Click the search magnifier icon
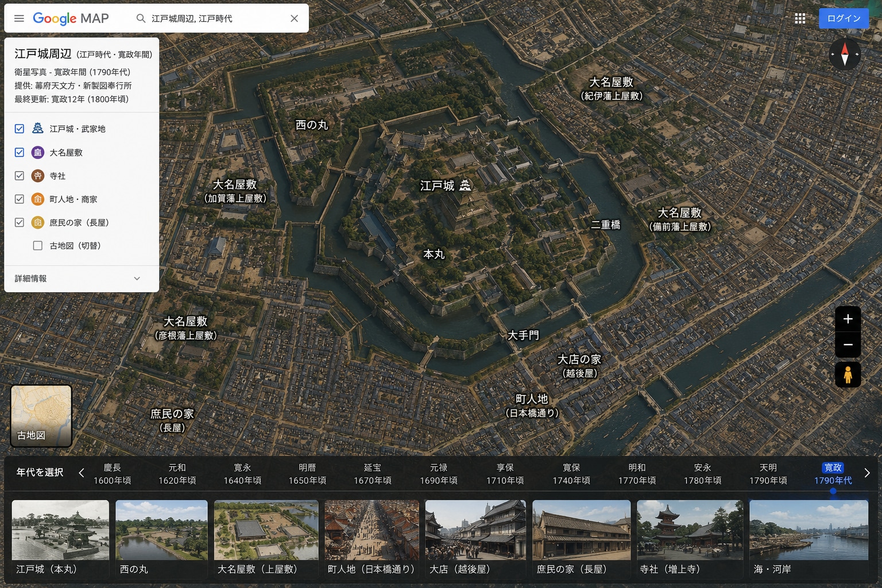The height and width of the screenshot is (588, 882). click(141, 18)
